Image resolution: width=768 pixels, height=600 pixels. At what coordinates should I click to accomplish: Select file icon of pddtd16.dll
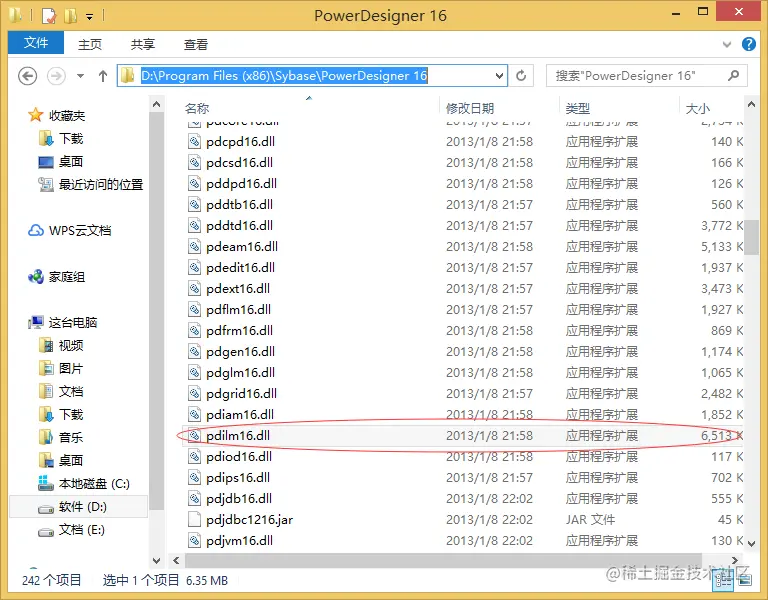coord(194,226)
